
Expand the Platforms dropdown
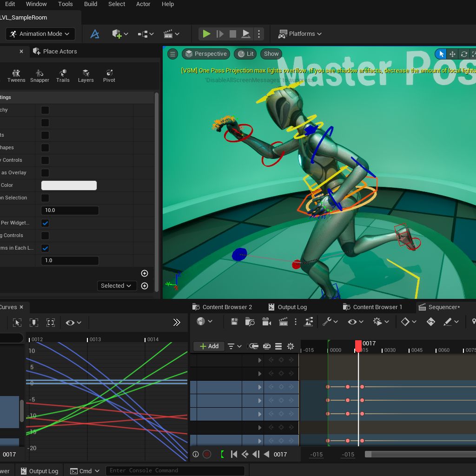(x=300, y=34)
